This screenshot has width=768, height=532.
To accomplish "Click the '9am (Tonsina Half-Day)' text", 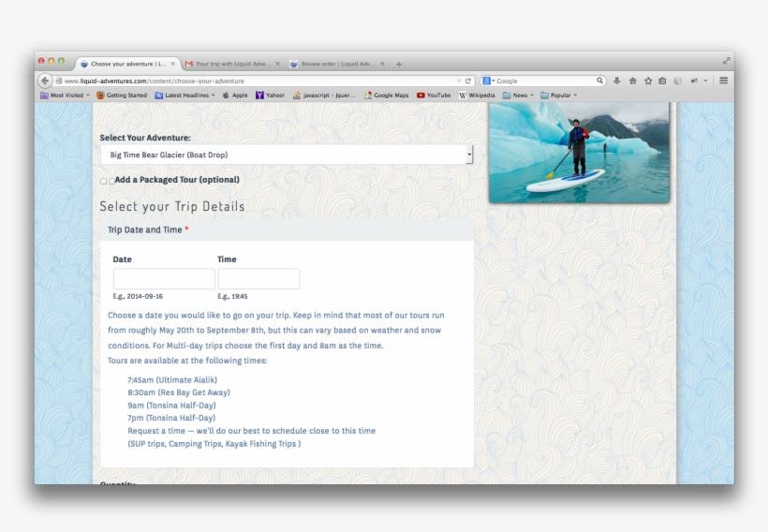I will click(x=171, y=406).
